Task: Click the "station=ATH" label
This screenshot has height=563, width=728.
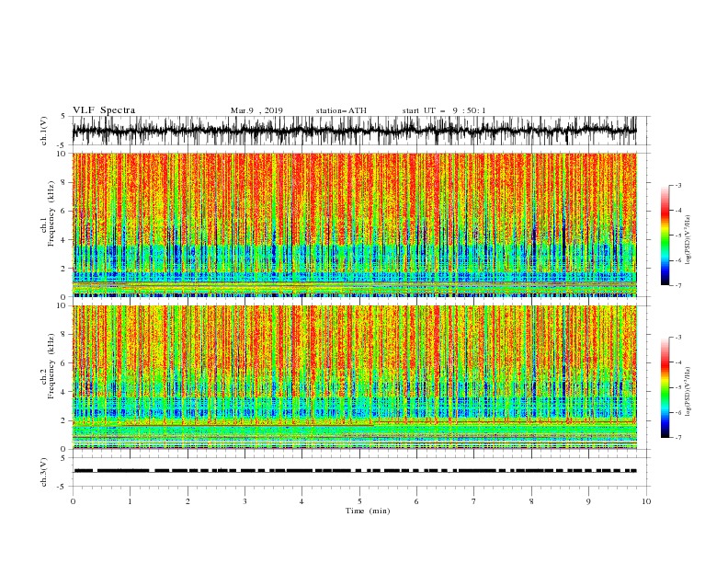Action: click(341, 110)
